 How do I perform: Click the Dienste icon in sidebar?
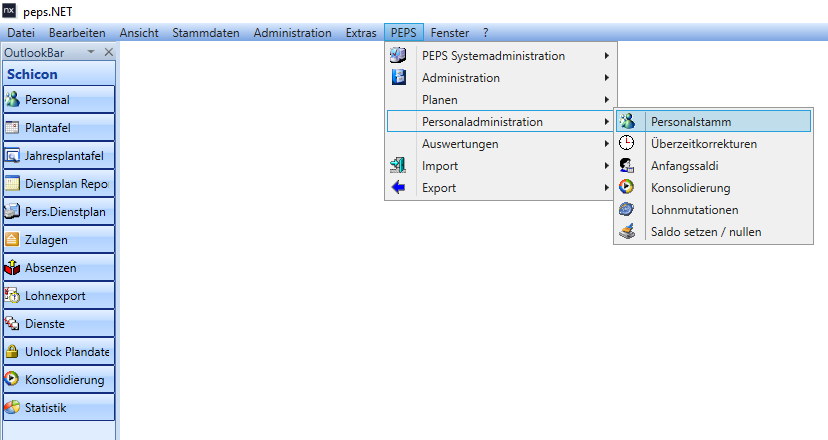click(x=12, y=323)
